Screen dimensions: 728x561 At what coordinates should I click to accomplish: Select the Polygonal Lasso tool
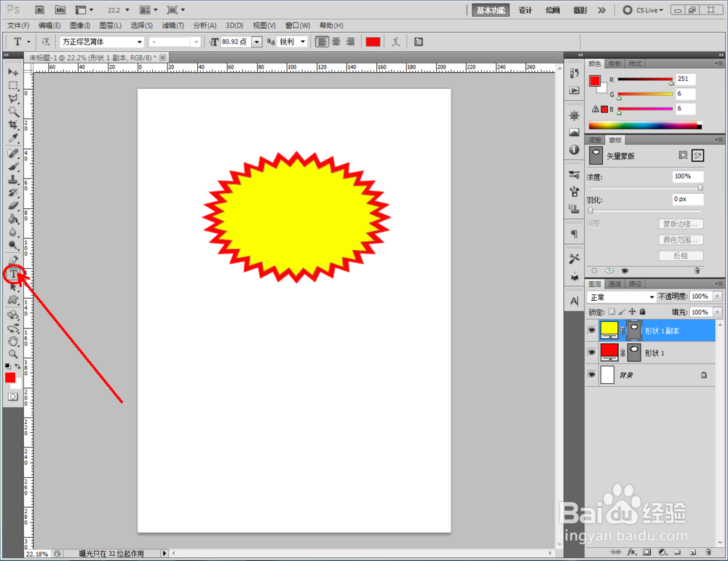point(13,98)
